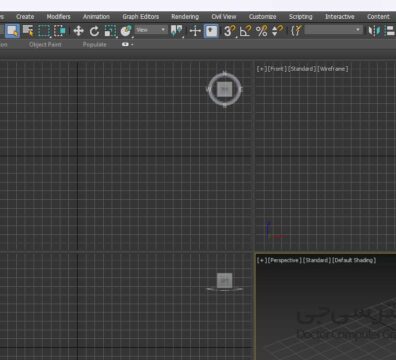Open the Civil View menu
This screenshot has width=396, height=360.
pos(224,16)
